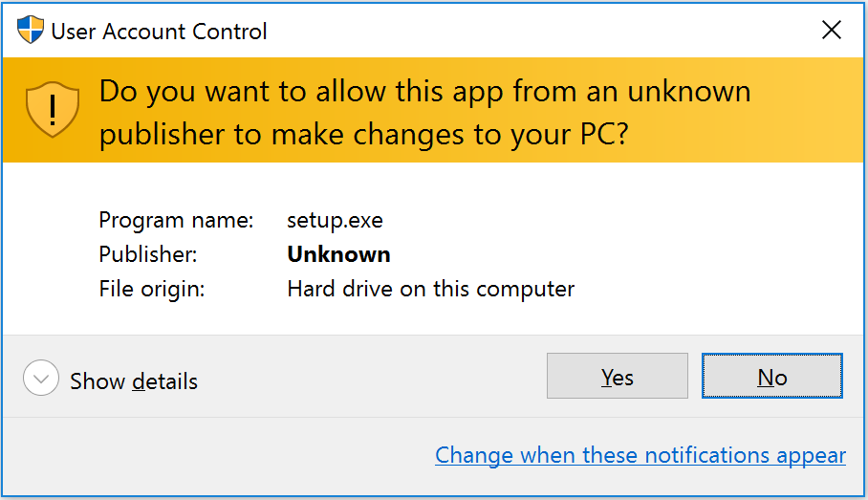868x500 pixels.
Task: Choose the No button
Action: pyautogui.click(x=771, y=377)
